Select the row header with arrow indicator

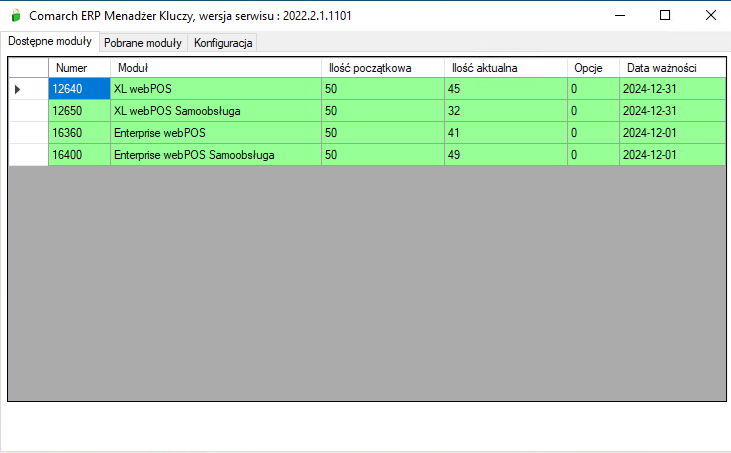tap(28, 89)
